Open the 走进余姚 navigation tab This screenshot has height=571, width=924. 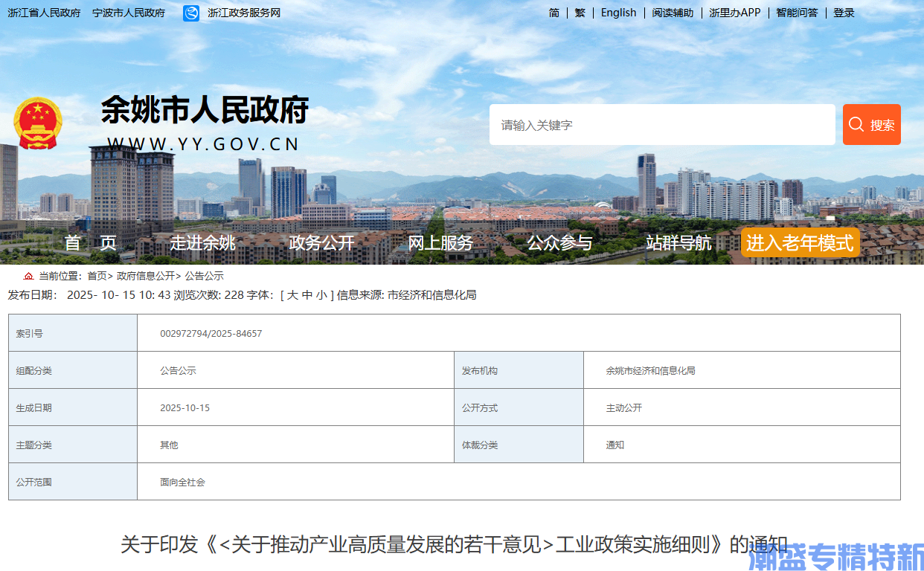pos(202,242)
